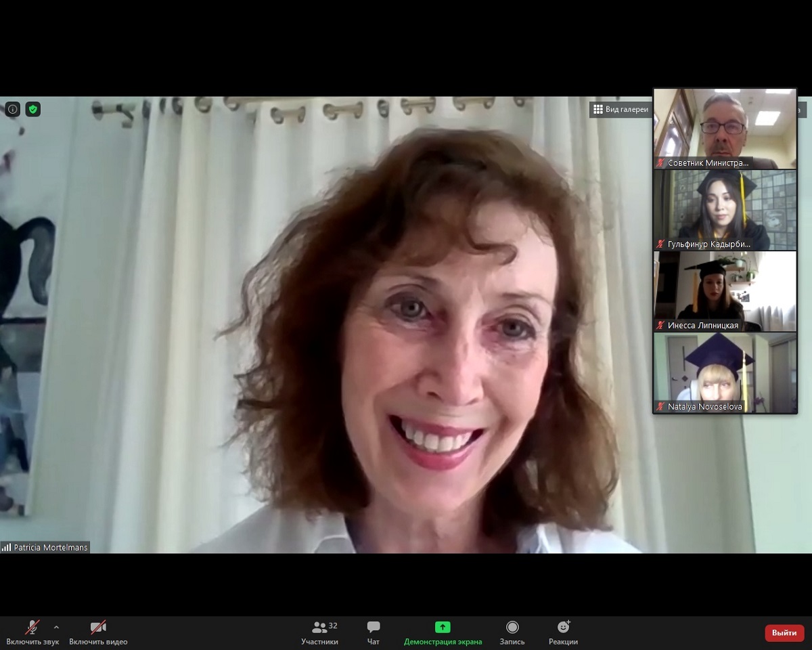Unmute microphone with Включить звук

tap(32, 632)
